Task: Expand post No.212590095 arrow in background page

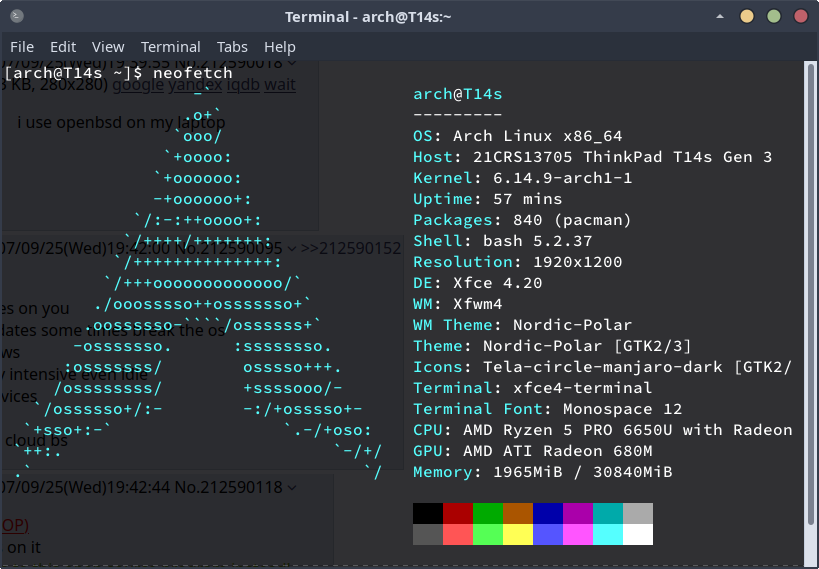Action: 291,248
